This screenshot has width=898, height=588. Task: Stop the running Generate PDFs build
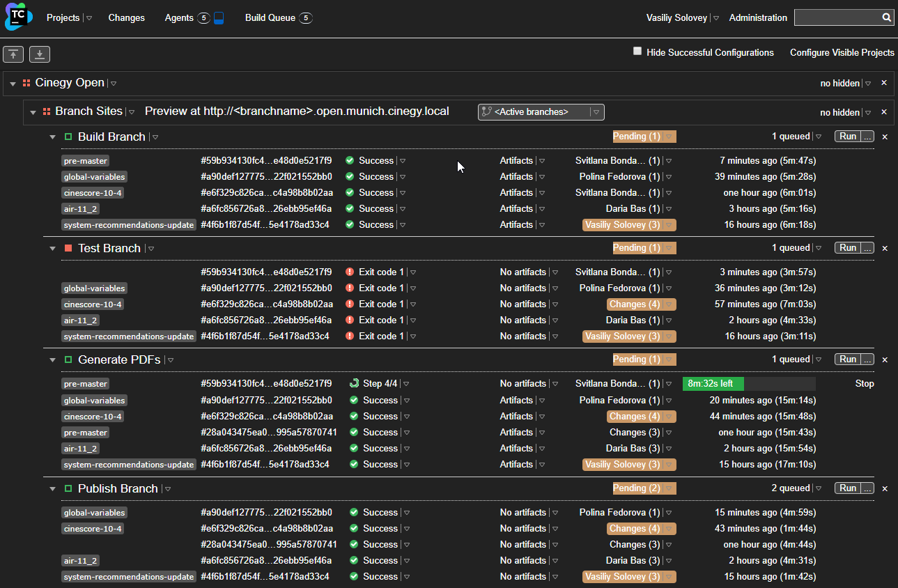tap(864, 384)
